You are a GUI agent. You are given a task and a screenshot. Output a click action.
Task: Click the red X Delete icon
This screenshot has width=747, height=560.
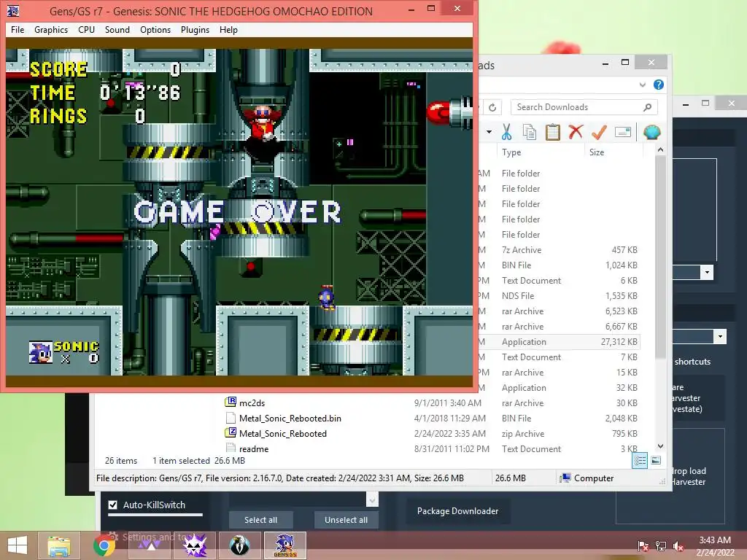(576, 132)
